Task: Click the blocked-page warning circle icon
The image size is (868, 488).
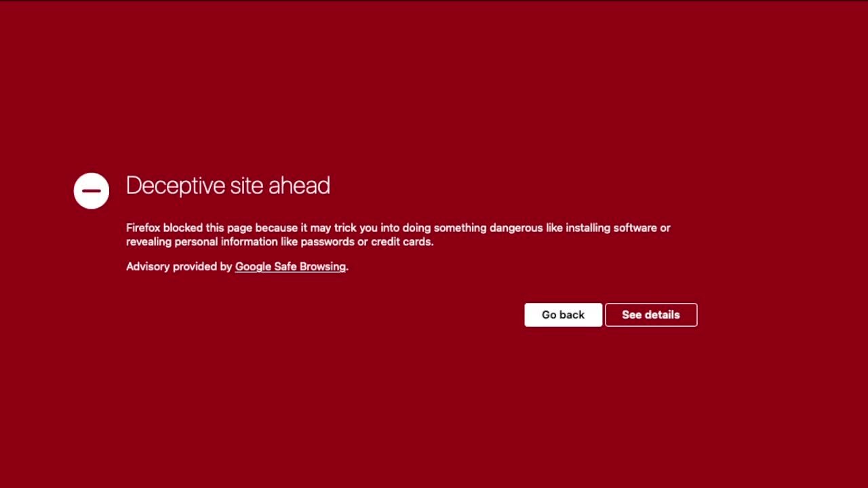Action: [x=92, y=190]
